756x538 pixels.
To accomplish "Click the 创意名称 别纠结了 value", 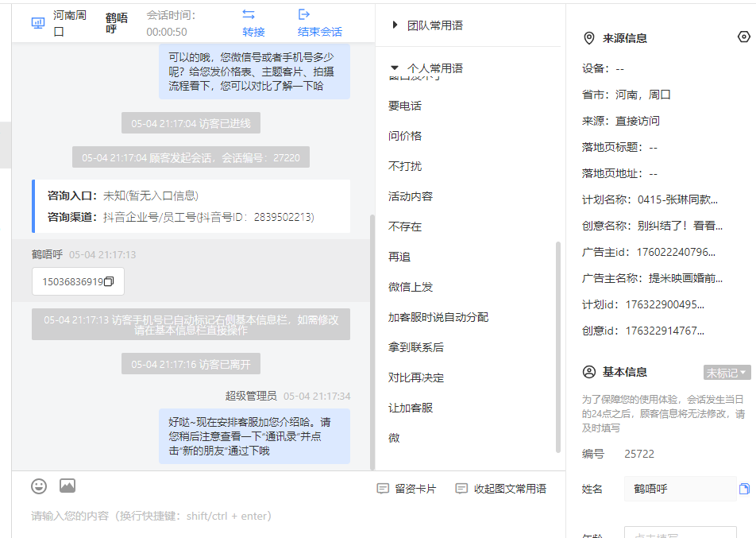I will pos(680,226).
